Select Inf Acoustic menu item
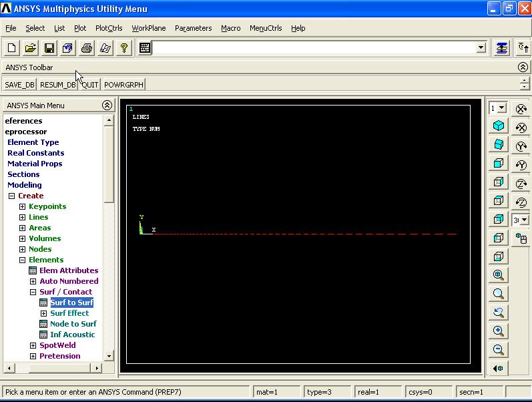 (73, 335)
